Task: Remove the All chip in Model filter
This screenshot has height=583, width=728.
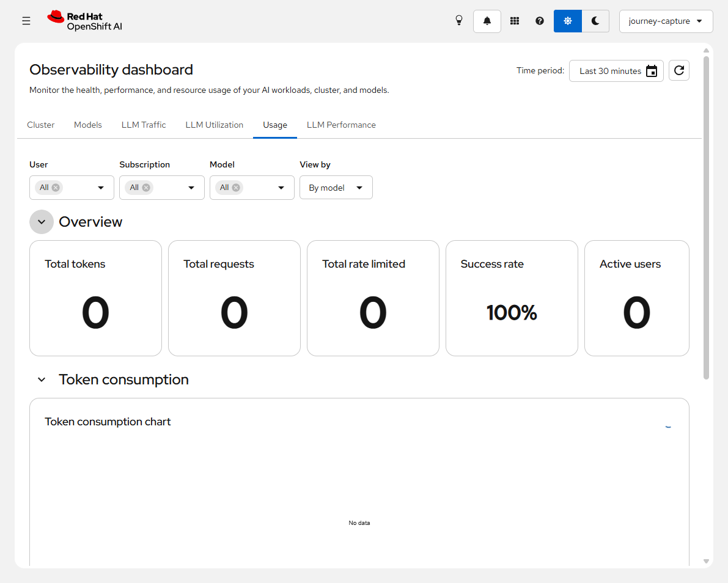Action: [236, 188]
